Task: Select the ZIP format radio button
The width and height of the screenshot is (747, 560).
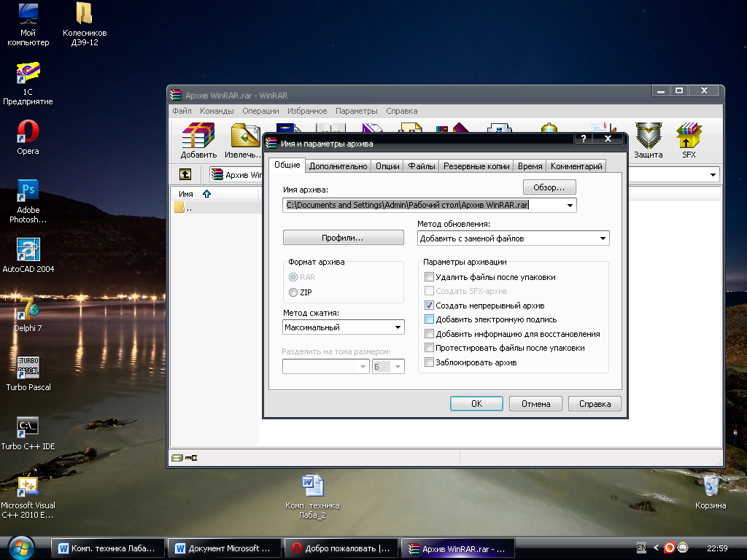Action: 293,292
